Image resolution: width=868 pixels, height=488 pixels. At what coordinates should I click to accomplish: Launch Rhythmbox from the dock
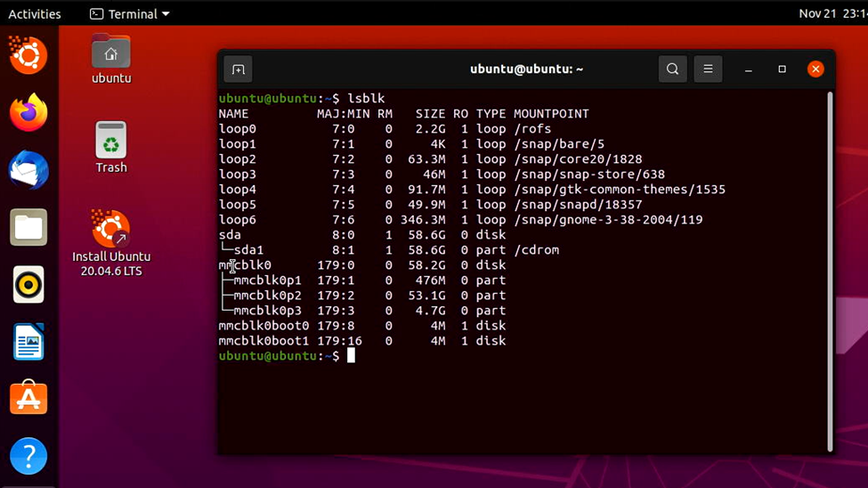(x=28, y=285)
